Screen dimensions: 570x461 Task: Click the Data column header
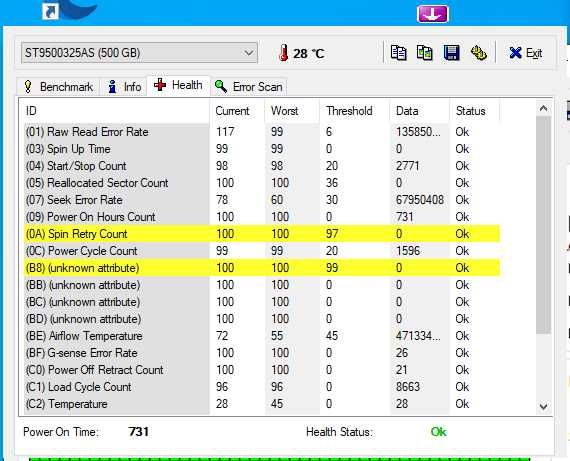[x=420, y=111]
